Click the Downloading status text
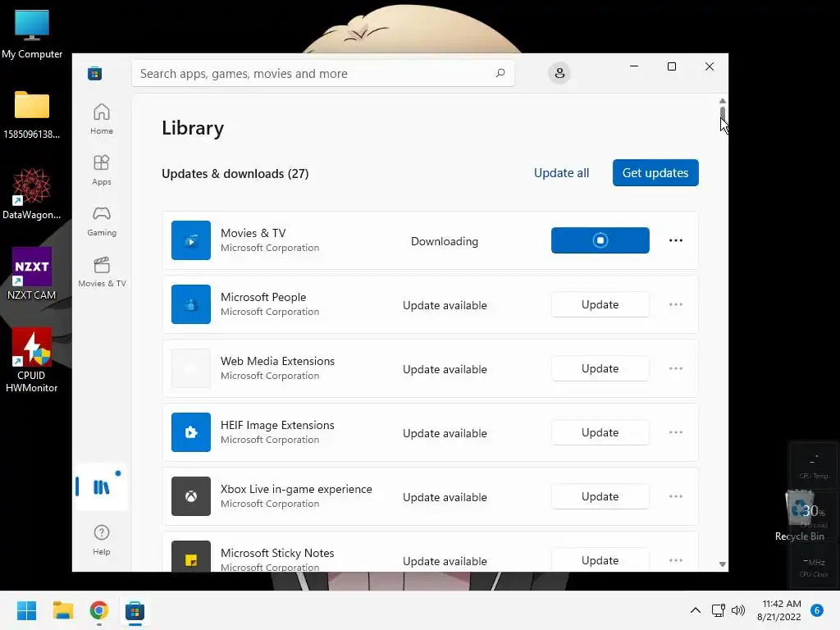Image resolution: width=840 pixels, height=630 pixels. [444, 242]
